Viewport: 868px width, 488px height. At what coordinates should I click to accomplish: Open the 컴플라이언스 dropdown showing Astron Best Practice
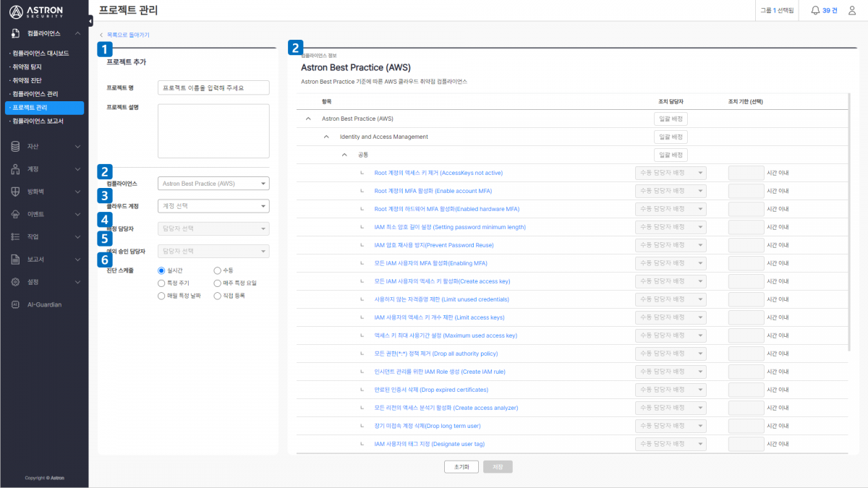click(213, 184)
